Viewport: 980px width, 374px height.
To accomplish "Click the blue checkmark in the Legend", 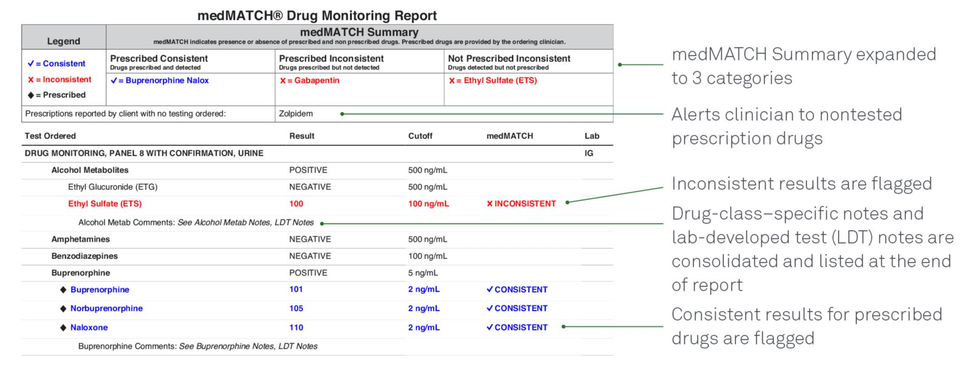I will click(x=31, y=63).
